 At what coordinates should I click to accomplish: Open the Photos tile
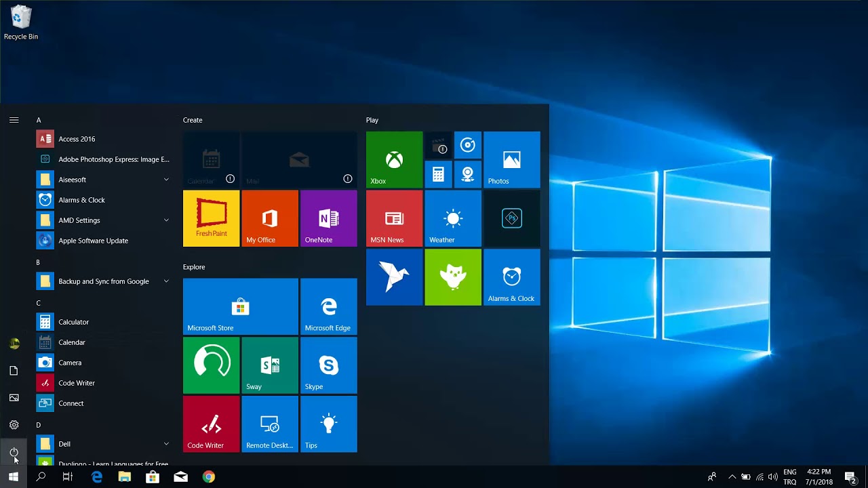click(512, 159)
